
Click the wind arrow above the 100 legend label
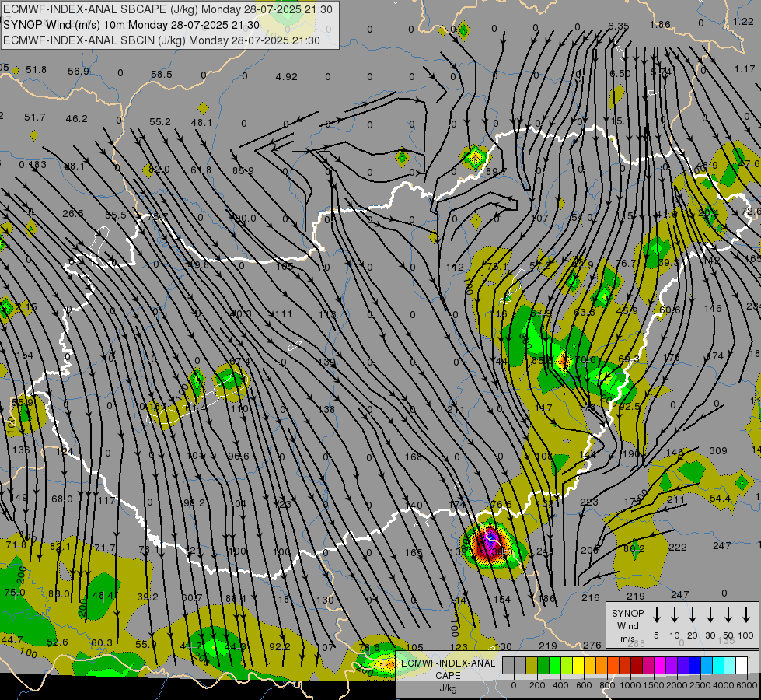(x=746, y=615)
